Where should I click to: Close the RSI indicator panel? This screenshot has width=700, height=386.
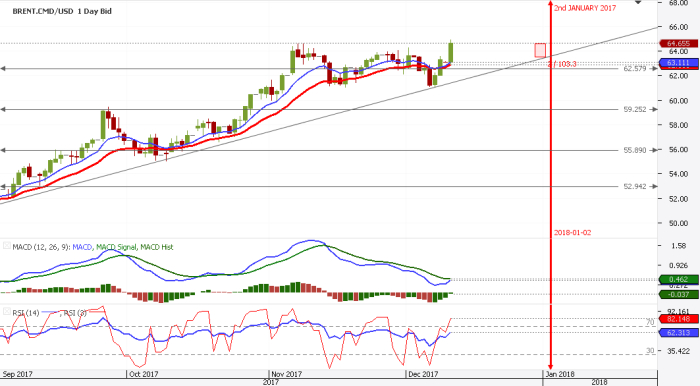7,311
